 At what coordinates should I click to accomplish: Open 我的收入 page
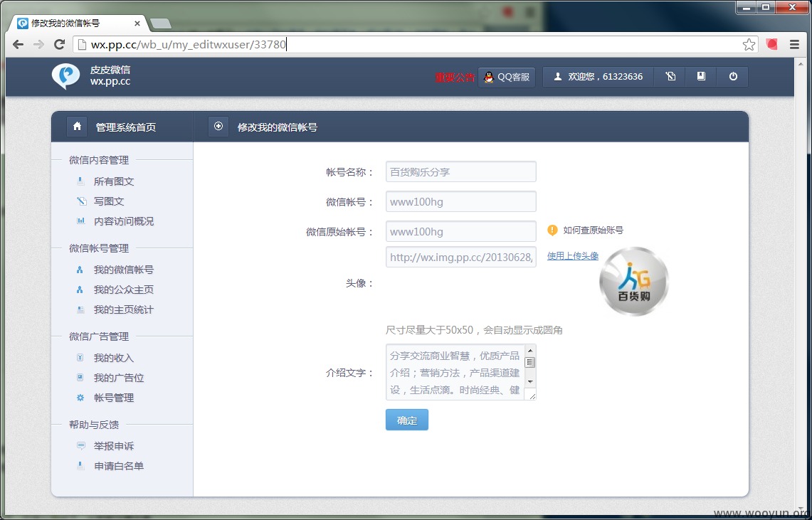(x=114, y=358)
